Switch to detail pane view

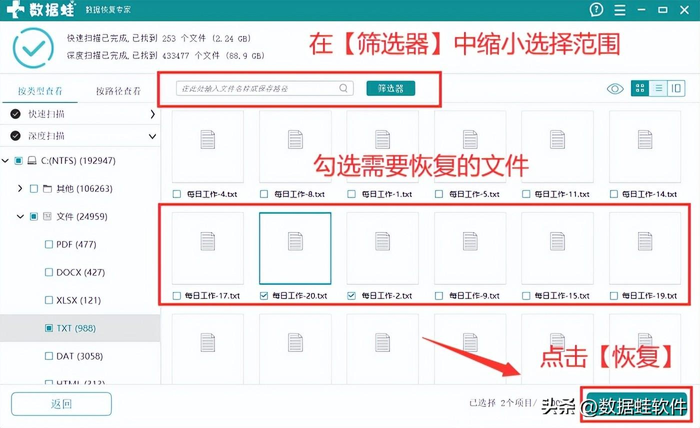(676, 88)
